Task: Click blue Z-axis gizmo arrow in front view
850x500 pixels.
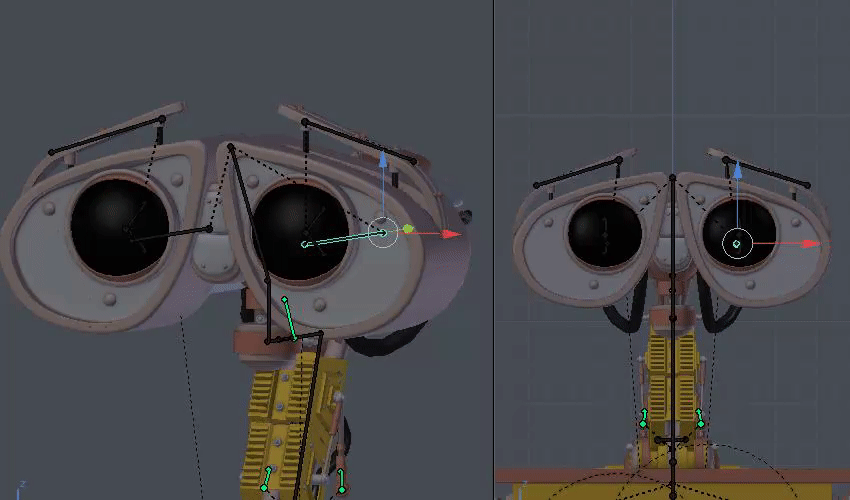Action: point(737,170)
